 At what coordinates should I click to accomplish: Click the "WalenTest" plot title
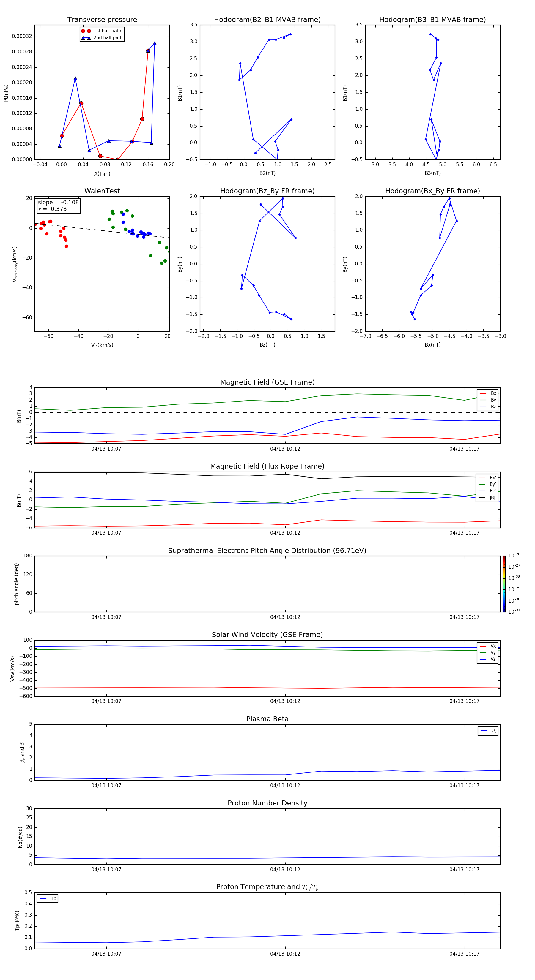pyautogui.click(x=102, y=191)
